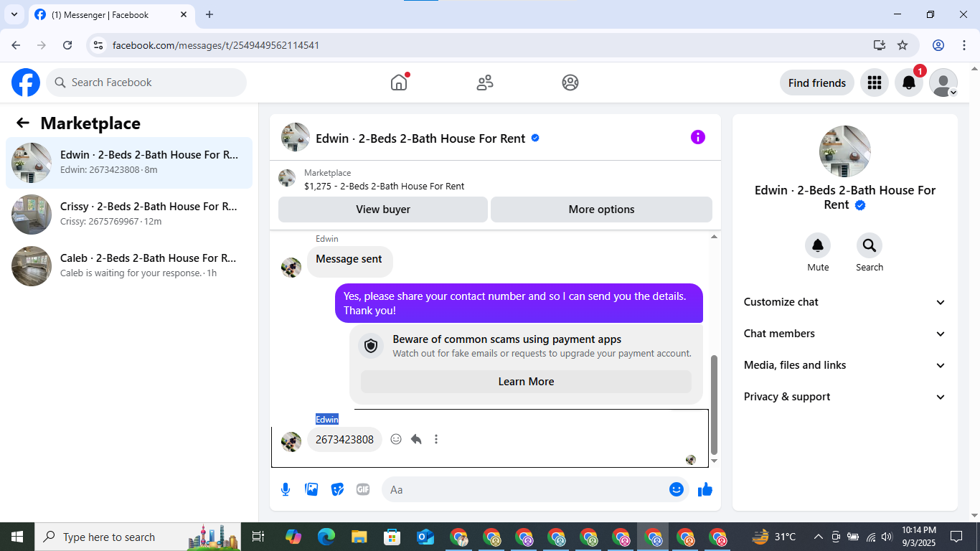Expand the Privacy & support section
The width and height of the screenshot is (980, 551).
coord(845,397)
